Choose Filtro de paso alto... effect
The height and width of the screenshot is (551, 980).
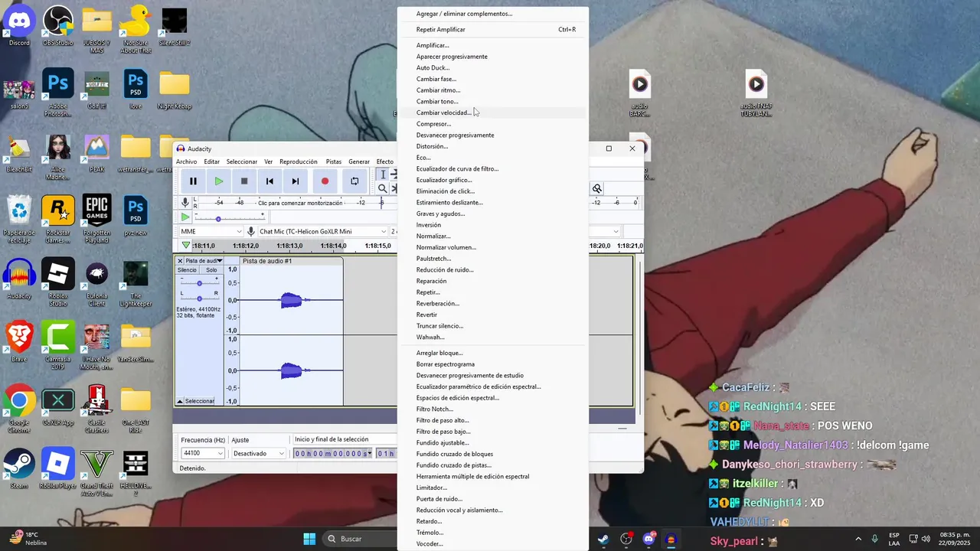(493, 420)
